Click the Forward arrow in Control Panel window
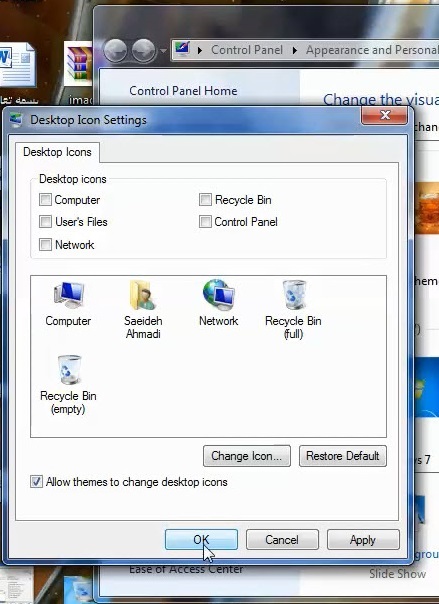The height and width of the screenshot is (604, 439). click(144, 50)
